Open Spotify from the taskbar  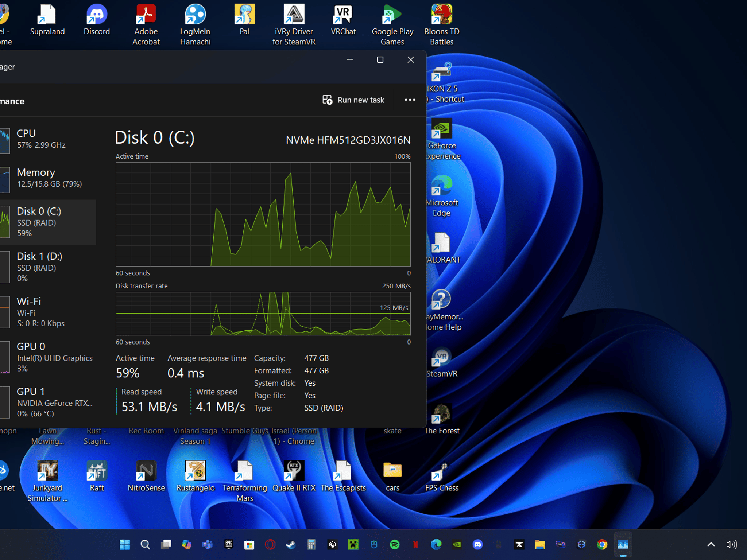(395, 545)
